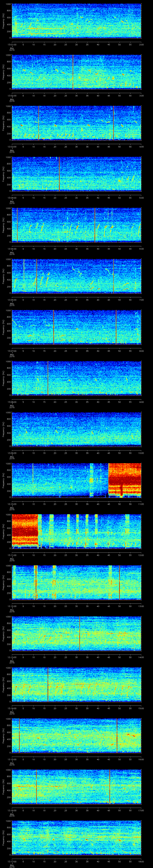The height and width of the screenshot is (868, 153).
Task: Click red vertical marker in 13:04:00 spectrogram
Action: 59,174
